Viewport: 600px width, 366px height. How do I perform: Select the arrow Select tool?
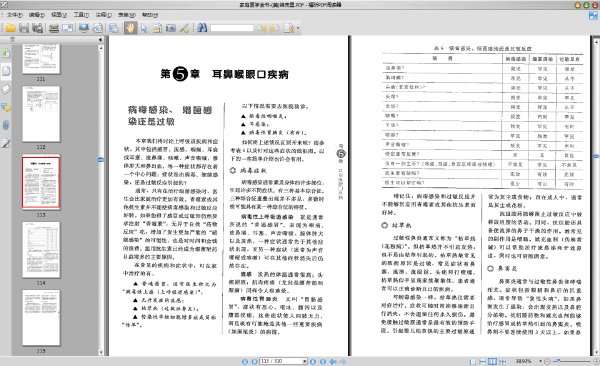click(x=144, y=28)
